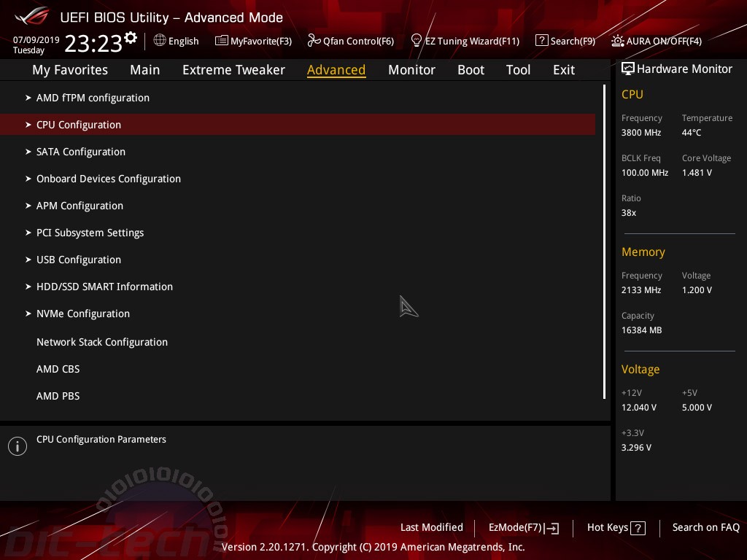
Task: Click the Hardware Monitor display icon
Action: (628, 69)
